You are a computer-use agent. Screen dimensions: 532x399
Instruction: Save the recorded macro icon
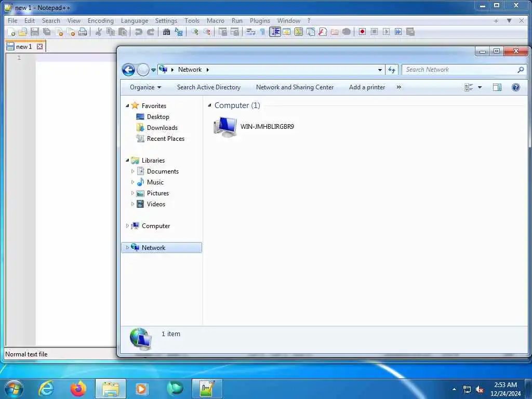410,32
